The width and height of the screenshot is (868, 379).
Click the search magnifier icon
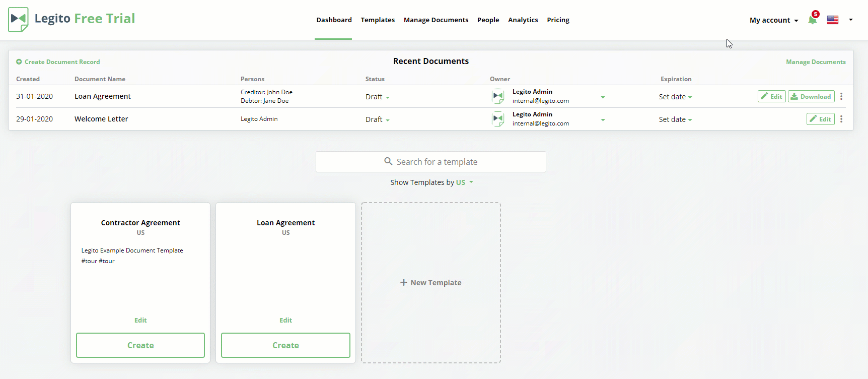pyautogui.click(x=388, y=161)
